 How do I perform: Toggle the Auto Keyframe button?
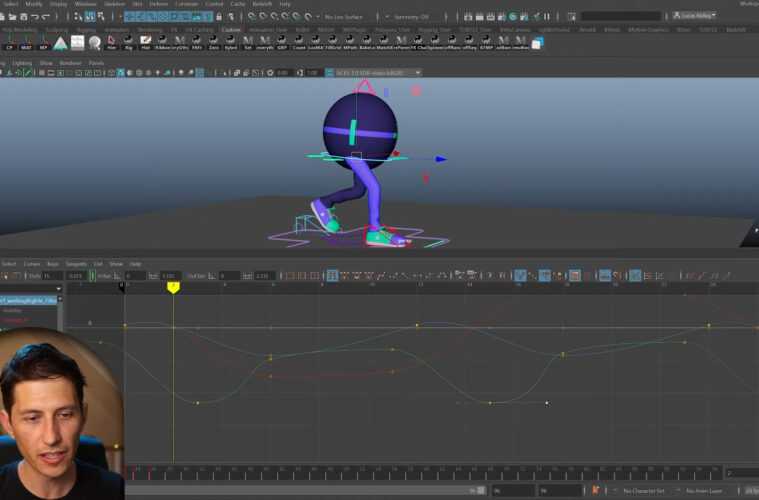596,491
